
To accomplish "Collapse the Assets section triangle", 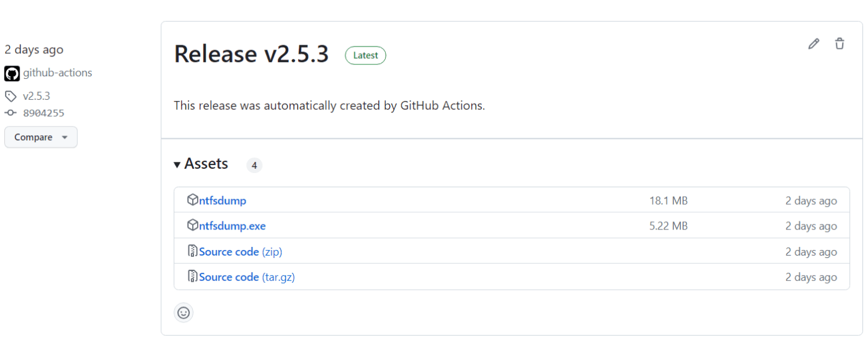I will (177, 164).
